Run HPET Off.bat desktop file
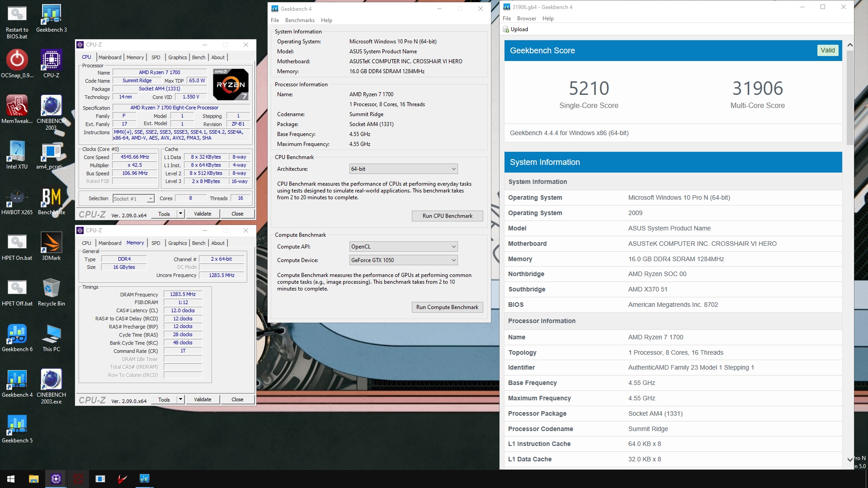The height and width of the screenshot is (488, 868). coord(17,292)
